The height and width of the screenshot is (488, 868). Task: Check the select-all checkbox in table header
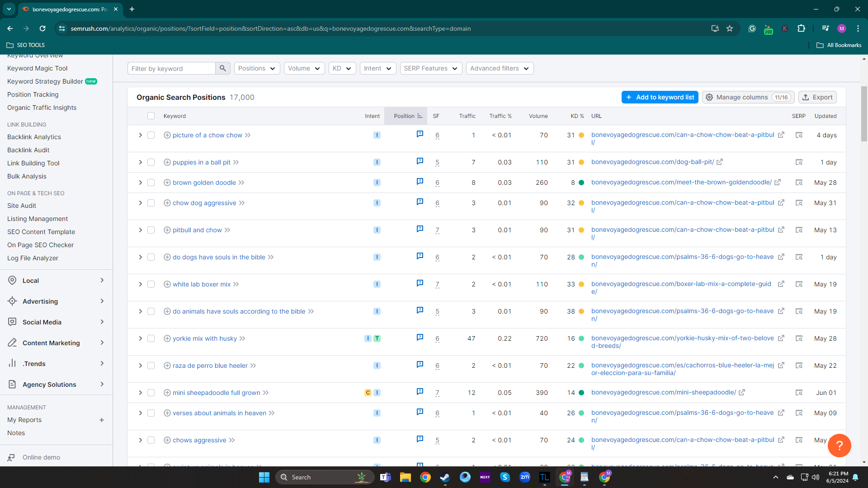[151, 116]
